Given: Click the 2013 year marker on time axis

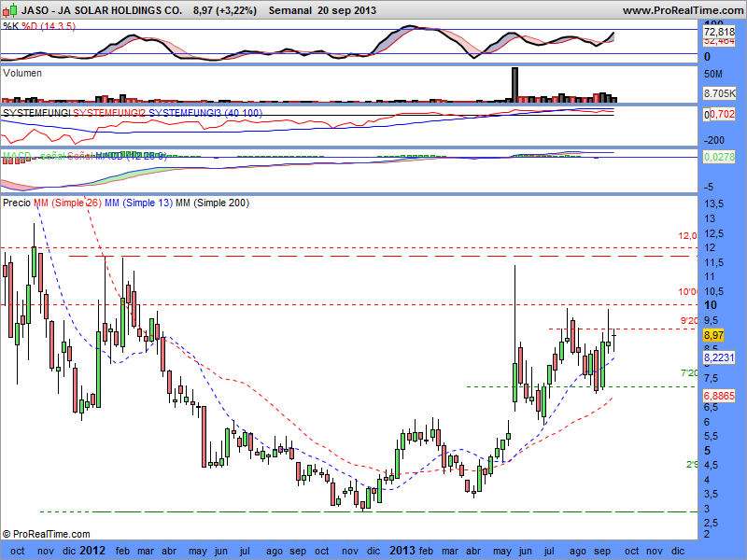Looking at the screenshot, I should [x=402, y=551].
